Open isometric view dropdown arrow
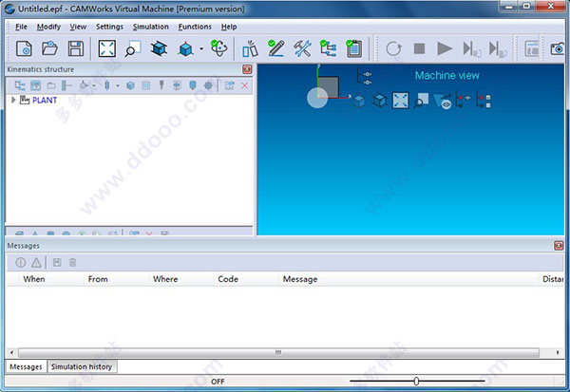Screen dimensions: 570x392 tap(201, 48)
